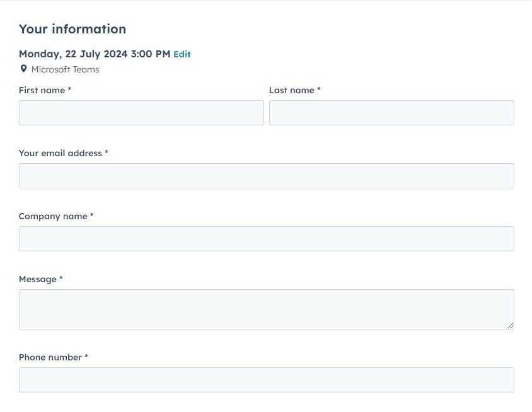
Task: Click the 'Last name' field label
Action: click(x=291, y=90)
